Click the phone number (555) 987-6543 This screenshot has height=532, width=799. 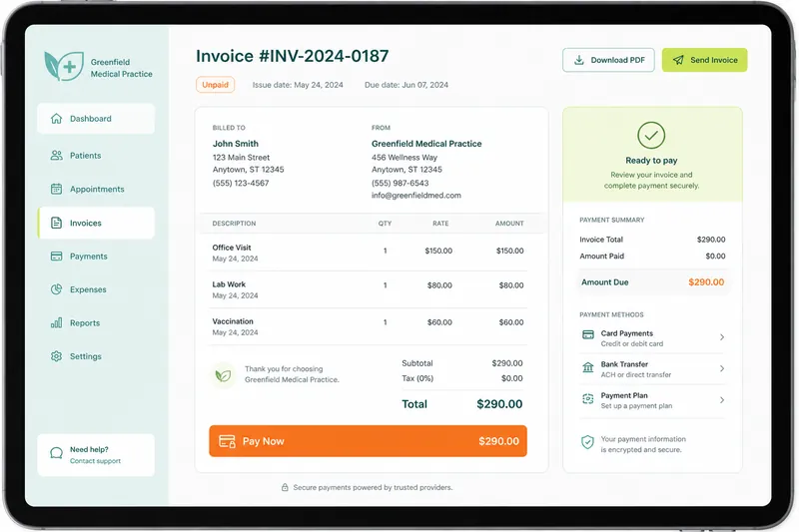400,183
